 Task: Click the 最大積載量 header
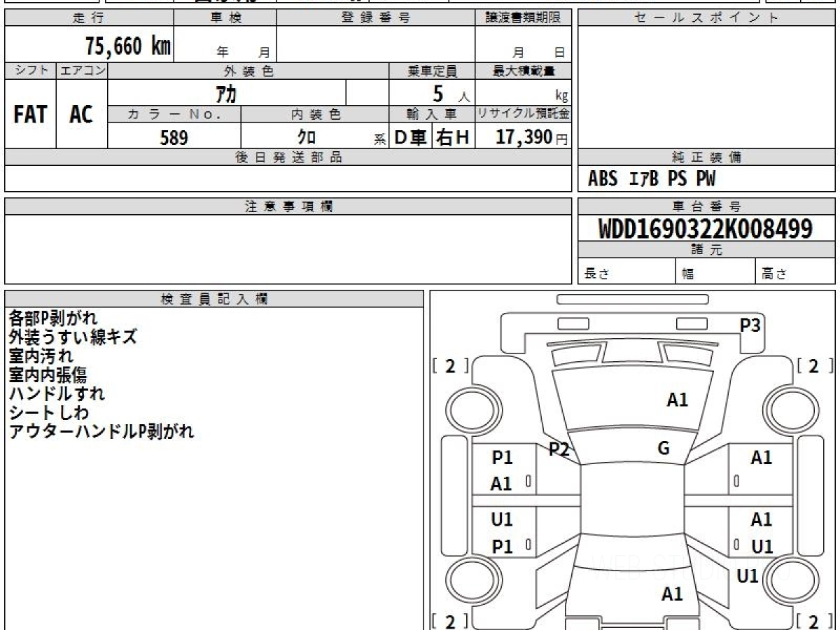(524, 71)
